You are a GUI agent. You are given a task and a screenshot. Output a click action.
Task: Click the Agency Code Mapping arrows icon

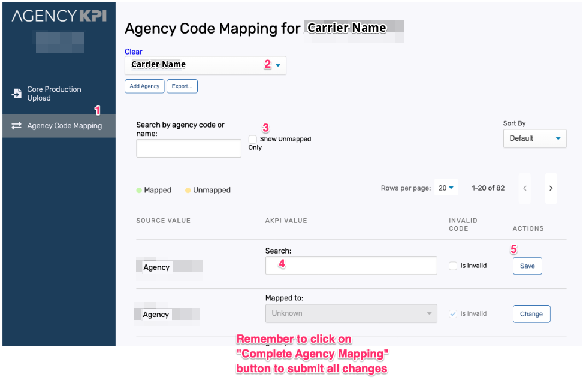(x=16, y=126)
